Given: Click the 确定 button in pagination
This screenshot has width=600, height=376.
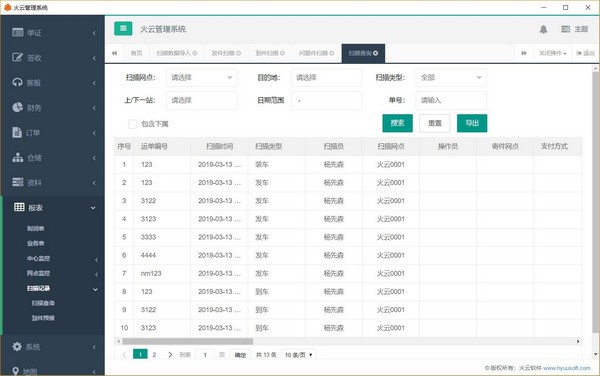Looking at the screenshot, I should [240, 355].
